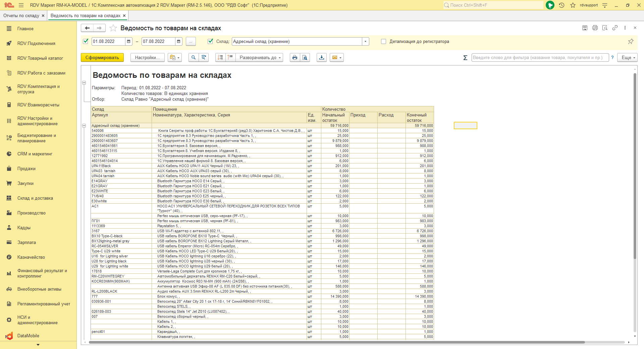
Task: Save report to file with download icon
Action: pyautogui.click(x=322, y=58)
